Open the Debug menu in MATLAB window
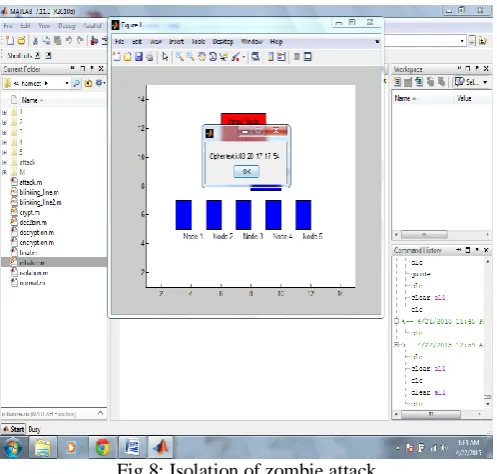 pyautogui.click(x=67, y=26)
